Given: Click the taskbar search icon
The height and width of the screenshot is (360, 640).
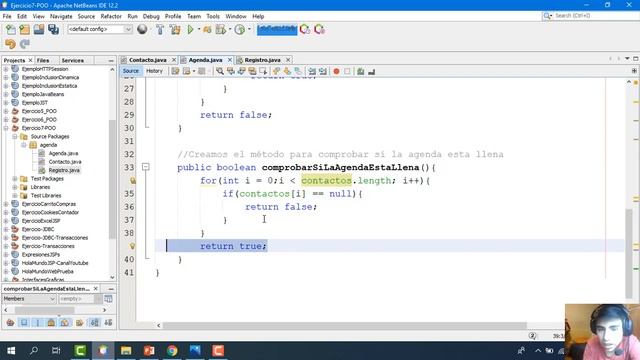Looking at the screenshot, I should coord(34,351).
